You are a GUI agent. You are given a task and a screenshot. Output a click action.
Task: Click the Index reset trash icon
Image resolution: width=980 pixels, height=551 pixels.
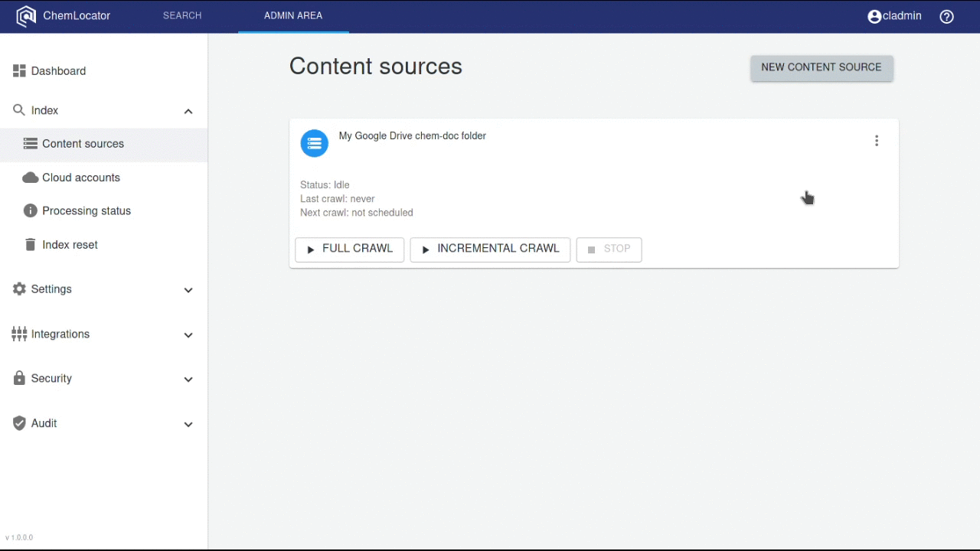point(31,245)
